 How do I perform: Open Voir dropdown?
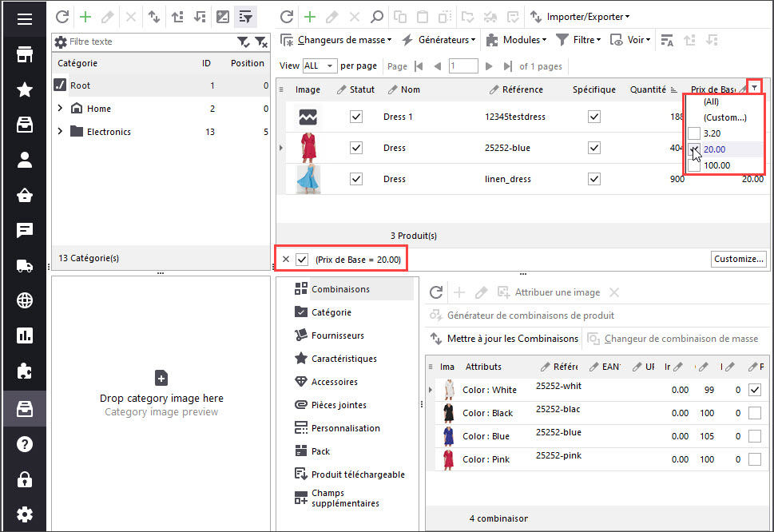click(630, 40)
